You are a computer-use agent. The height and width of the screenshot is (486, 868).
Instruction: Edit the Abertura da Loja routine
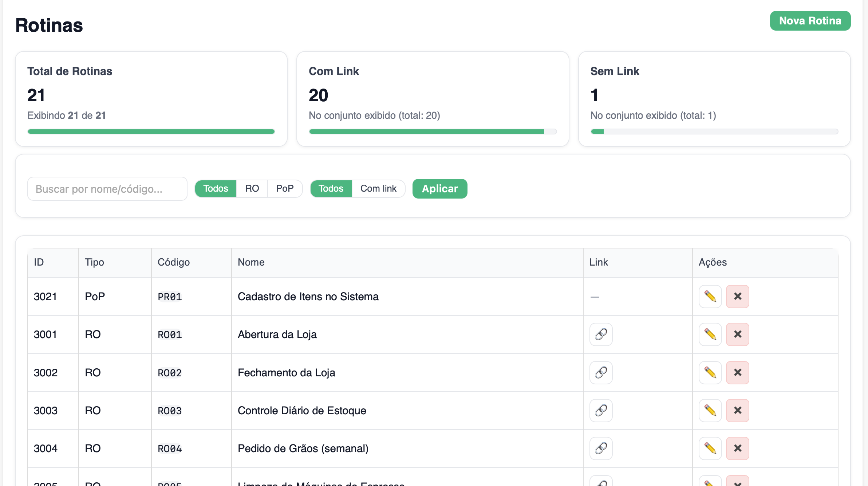710,334
